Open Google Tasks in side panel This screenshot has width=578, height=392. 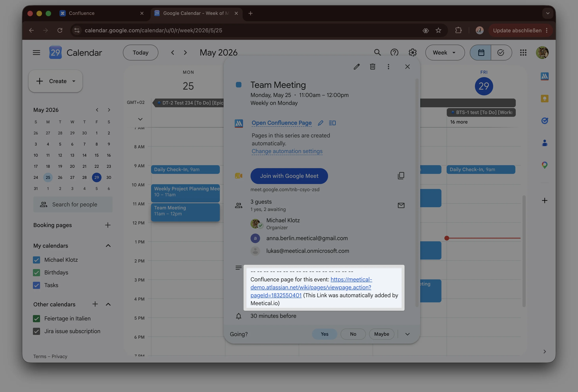(x=545, y=121)
